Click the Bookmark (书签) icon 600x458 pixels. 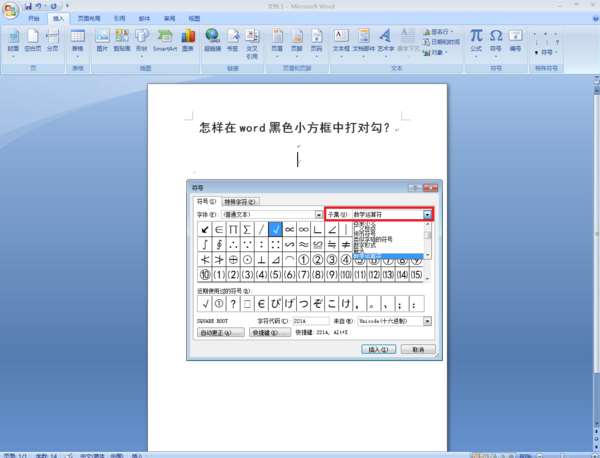pyautogui.click(x=233, y=40)
